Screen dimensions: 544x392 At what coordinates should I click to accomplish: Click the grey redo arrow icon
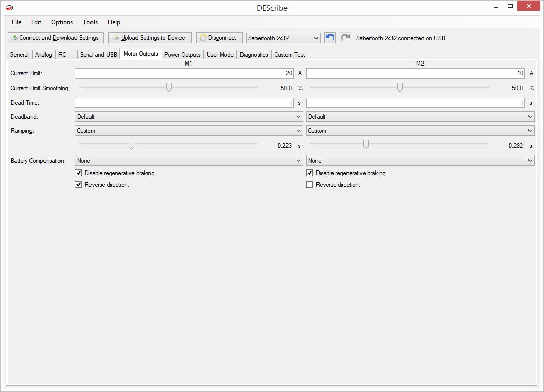[x=345, y=38]
